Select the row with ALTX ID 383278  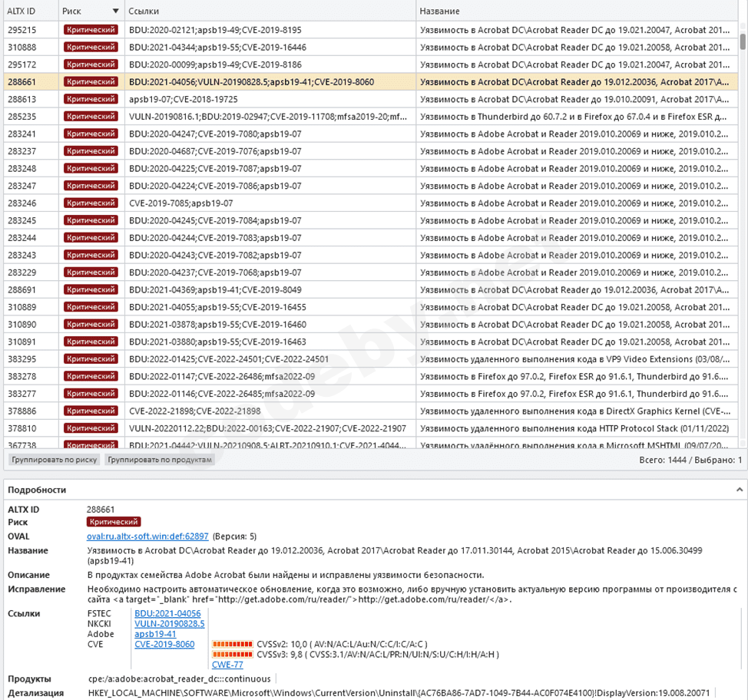coord(371,376)
